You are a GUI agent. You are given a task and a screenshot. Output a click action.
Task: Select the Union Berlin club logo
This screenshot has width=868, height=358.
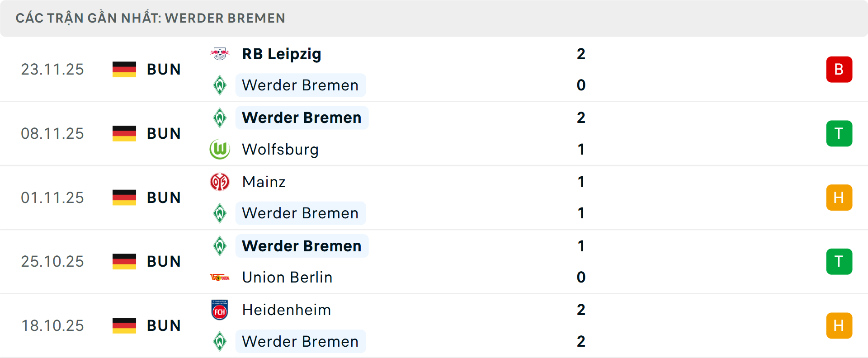(220, 278)
